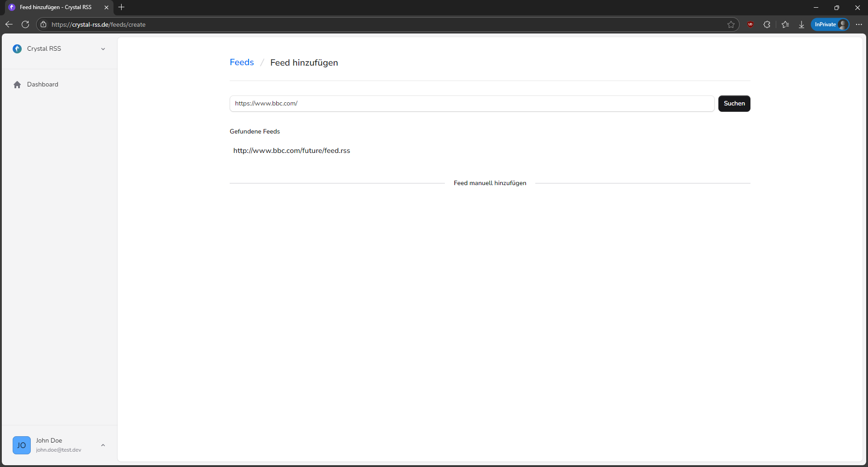Click the JO user avatar

pyautogui.click(x=22, y=445)
